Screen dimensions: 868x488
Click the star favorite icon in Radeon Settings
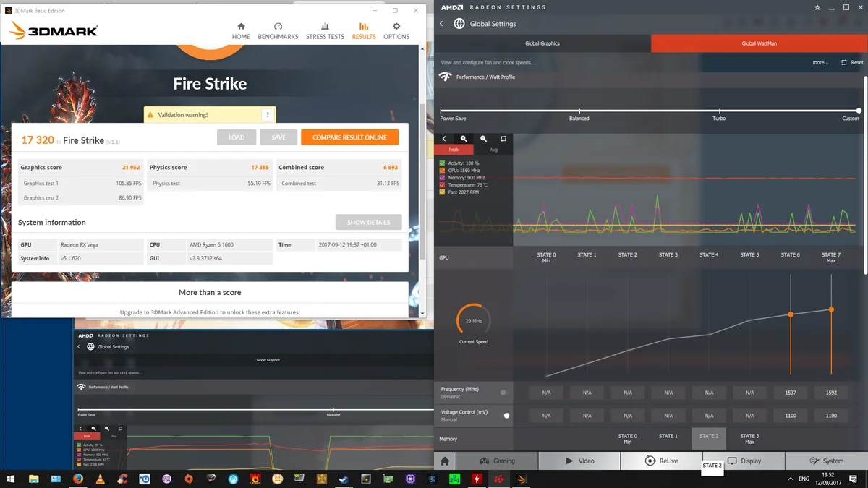(817, 8)
